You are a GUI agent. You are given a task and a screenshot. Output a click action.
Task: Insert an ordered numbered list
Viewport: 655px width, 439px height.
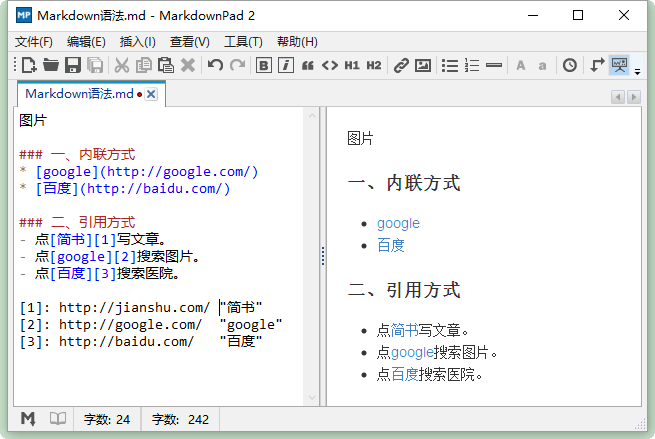pyautogui.click(x=472, y=65)
